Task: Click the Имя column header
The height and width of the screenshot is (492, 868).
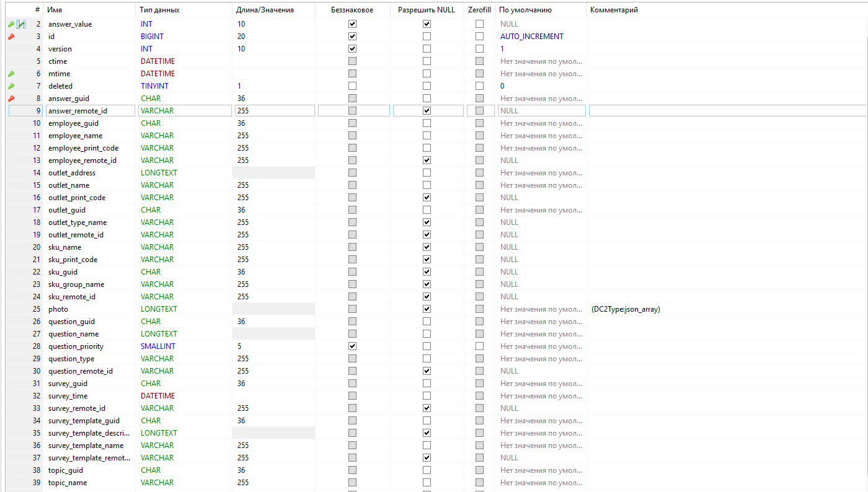Action: click(89, 10)
